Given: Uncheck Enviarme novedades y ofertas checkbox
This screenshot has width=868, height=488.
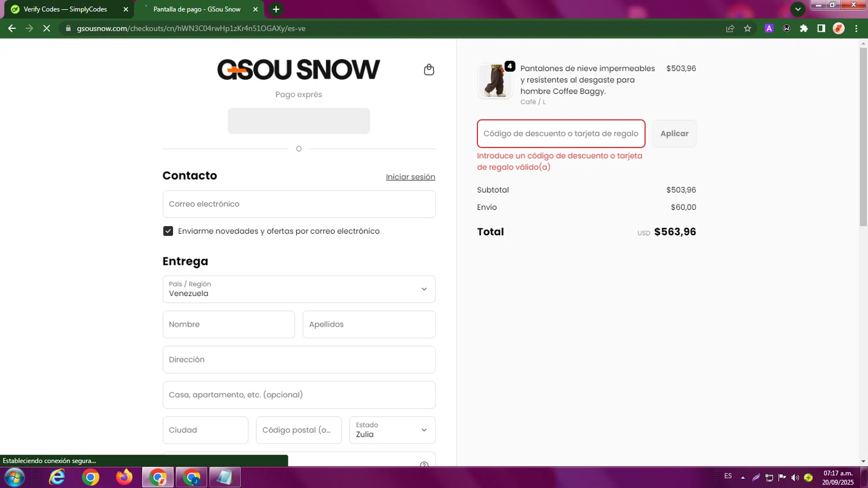Looking at the screenshot, I should pos(168,231).
